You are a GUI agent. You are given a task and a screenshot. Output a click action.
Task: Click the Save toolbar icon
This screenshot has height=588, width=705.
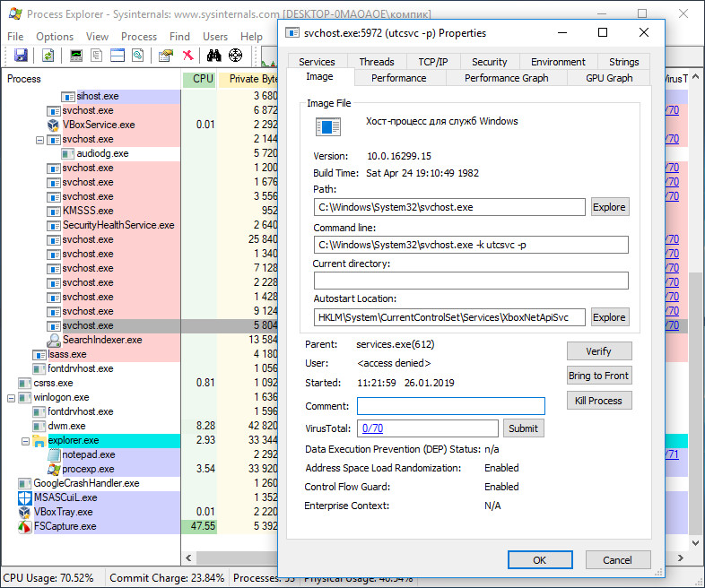21,56
